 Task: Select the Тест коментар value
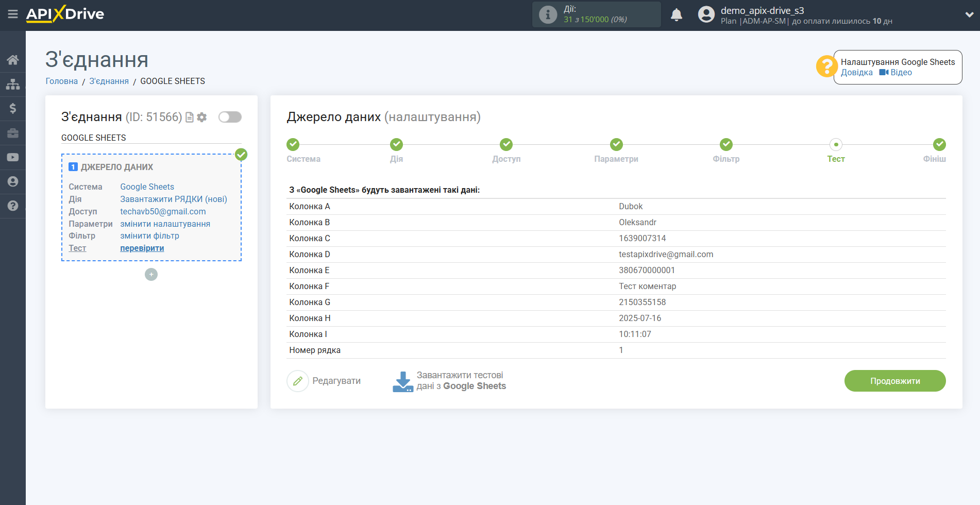pos(647,286)
